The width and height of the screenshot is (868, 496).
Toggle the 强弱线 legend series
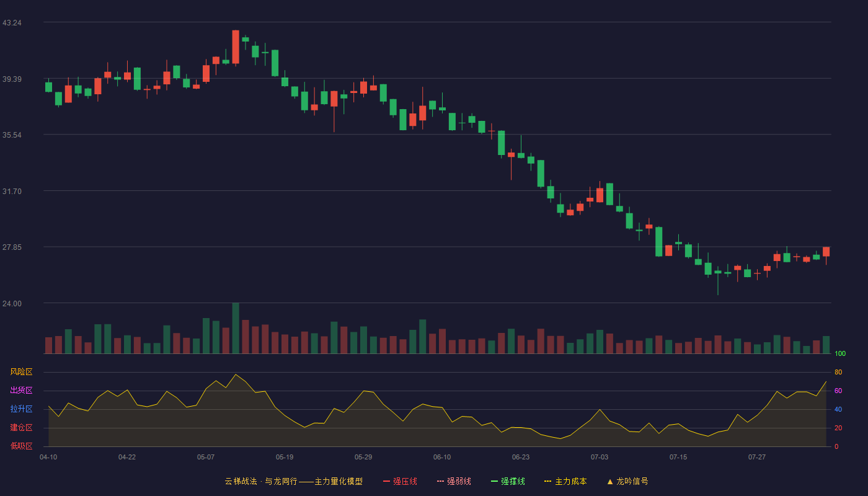coord(454,481)
